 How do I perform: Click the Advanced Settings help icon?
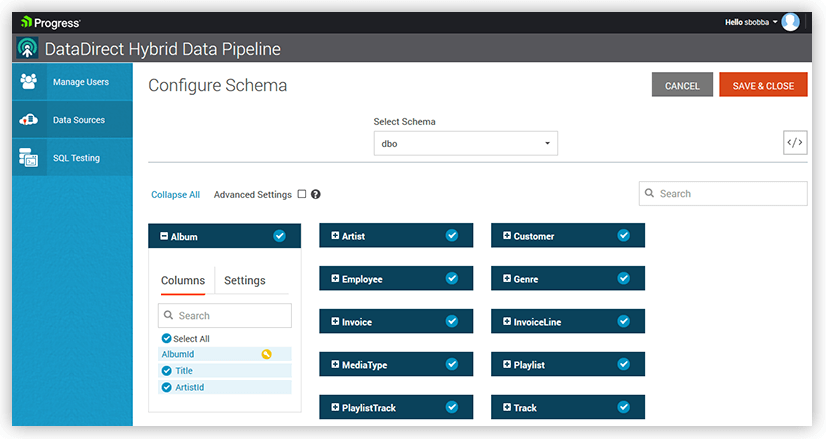(316, 195)
